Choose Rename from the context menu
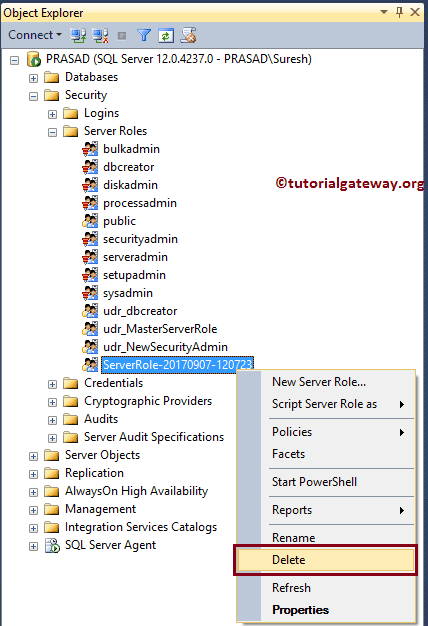 pos(326,537)
